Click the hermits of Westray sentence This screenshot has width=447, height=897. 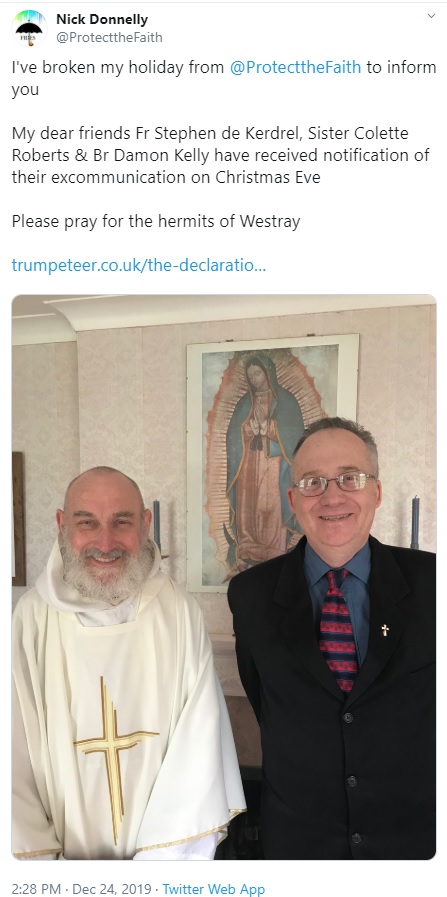[x=156, y=221]
